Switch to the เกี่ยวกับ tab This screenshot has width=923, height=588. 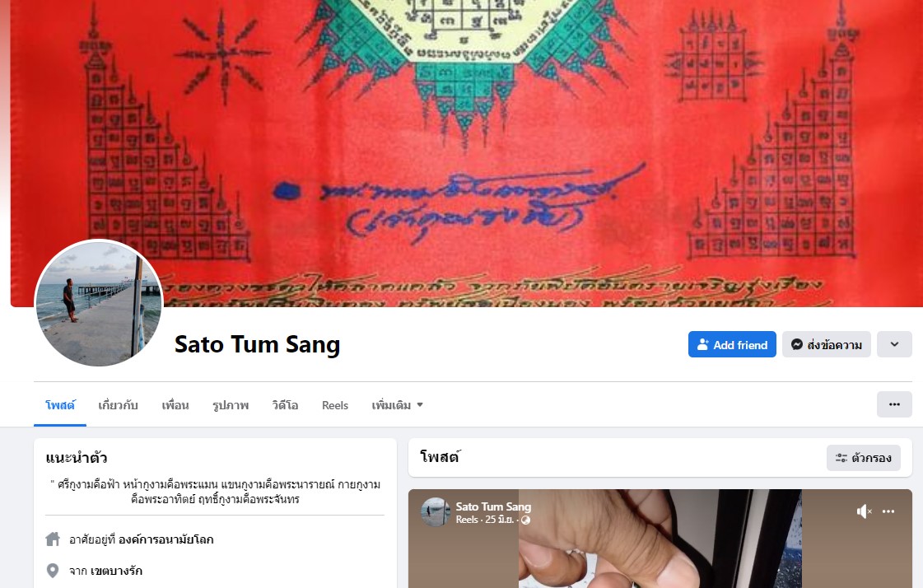coord(118,405)
